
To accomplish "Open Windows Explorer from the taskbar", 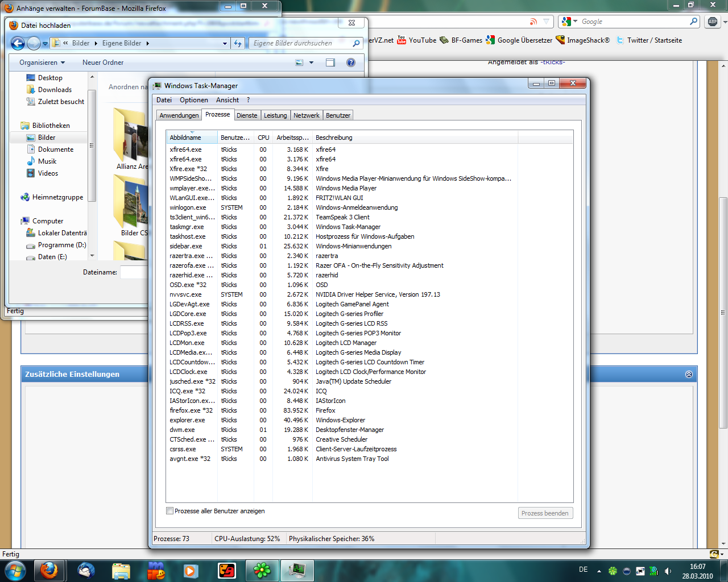I will coord(121,570).
